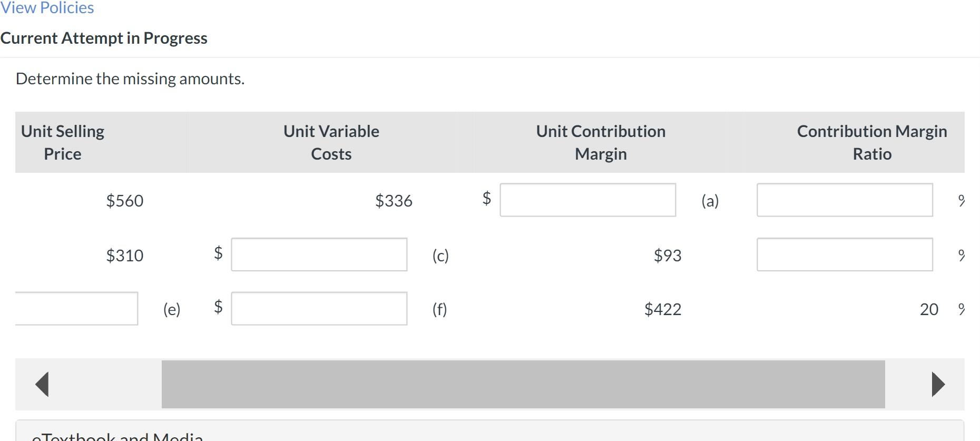Click the $422 contribution margin value
The width and height of the screenshot is (980, 441).
point(662,309)
